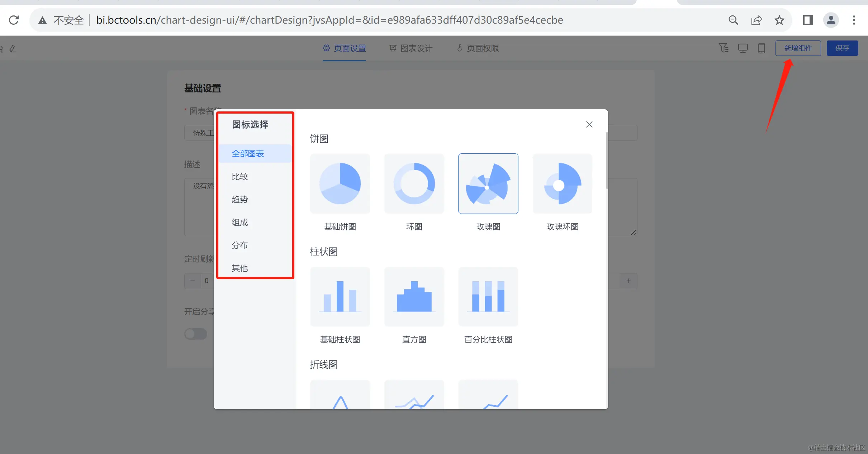Viewport: 868px width, 454px height.
Task: Select 比较 category in sidebar
Action: click(x=240, y=176)
